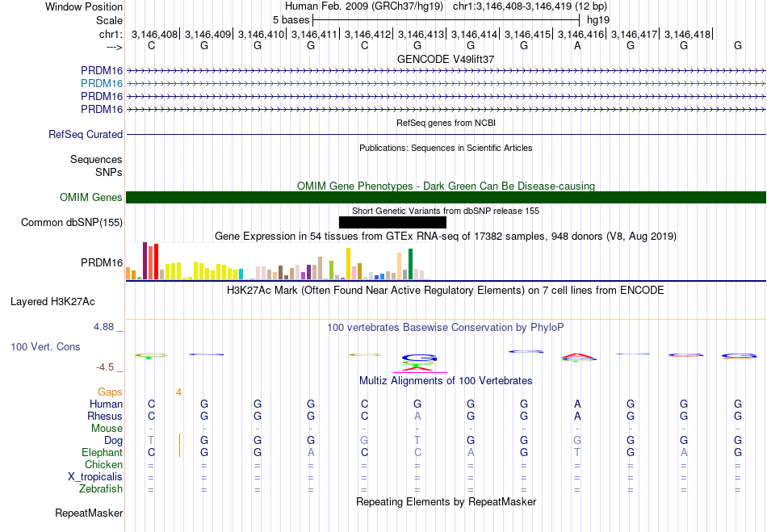Click the Sequences track label
This screenshot has height=532, width=767.
click(96, 159)
